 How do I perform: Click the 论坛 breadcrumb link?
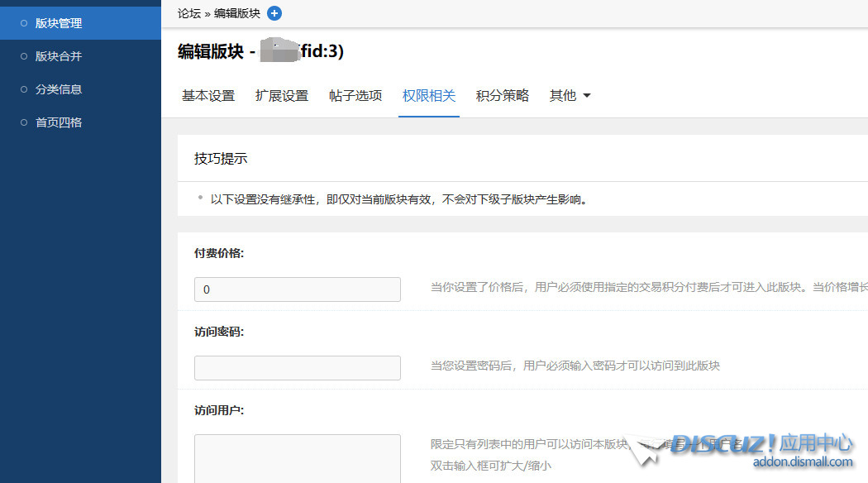point(189,13)
